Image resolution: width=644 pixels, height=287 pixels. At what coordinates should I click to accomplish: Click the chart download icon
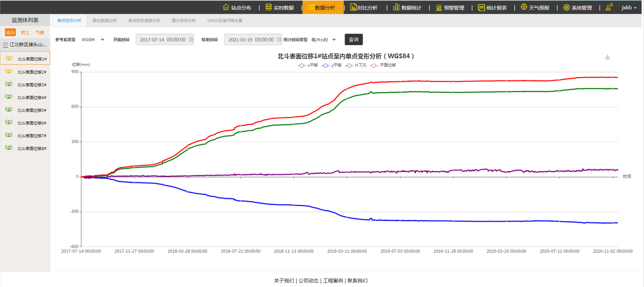(608, 57)
